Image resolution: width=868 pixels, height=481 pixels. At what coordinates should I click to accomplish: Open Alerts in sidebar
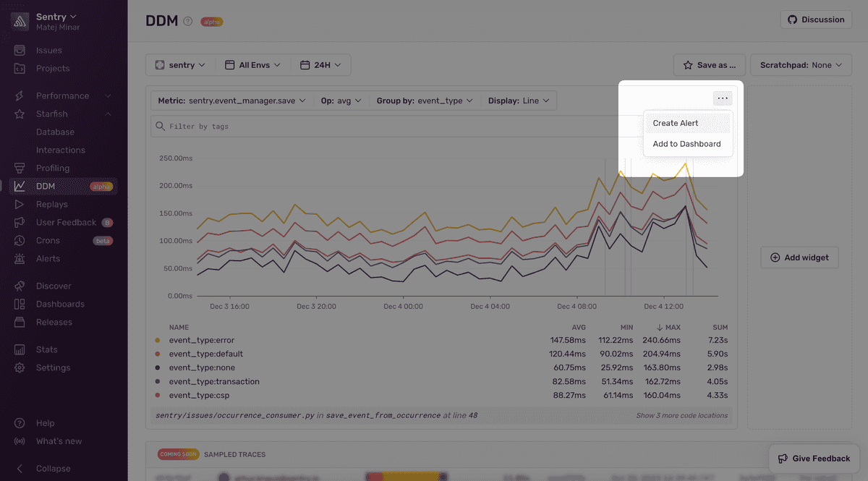48,259
